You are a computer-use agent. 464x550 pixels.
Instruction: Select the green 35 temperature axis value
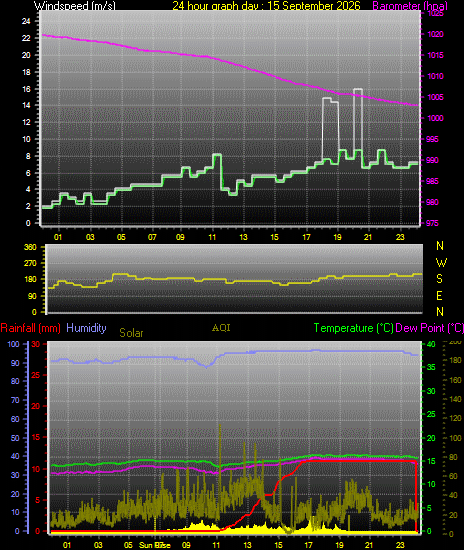(x=431, y=368)
